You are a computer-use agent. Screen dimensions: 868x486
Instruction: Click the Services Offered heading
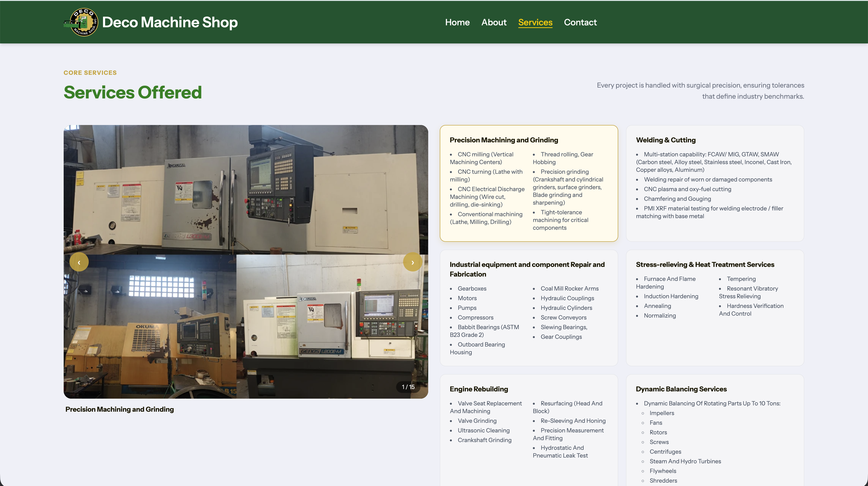click(x=133, y=92)
